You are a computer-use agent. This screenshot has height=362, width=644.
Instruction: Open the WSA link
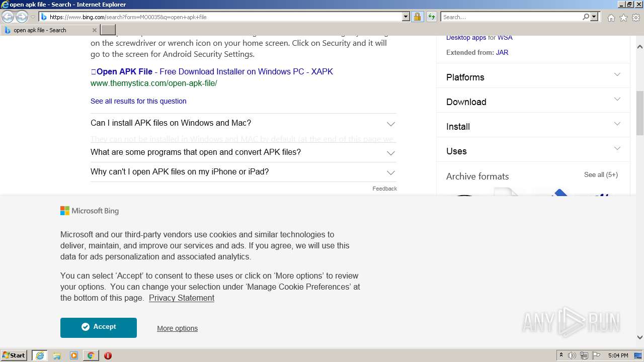[x=505, y=37]
